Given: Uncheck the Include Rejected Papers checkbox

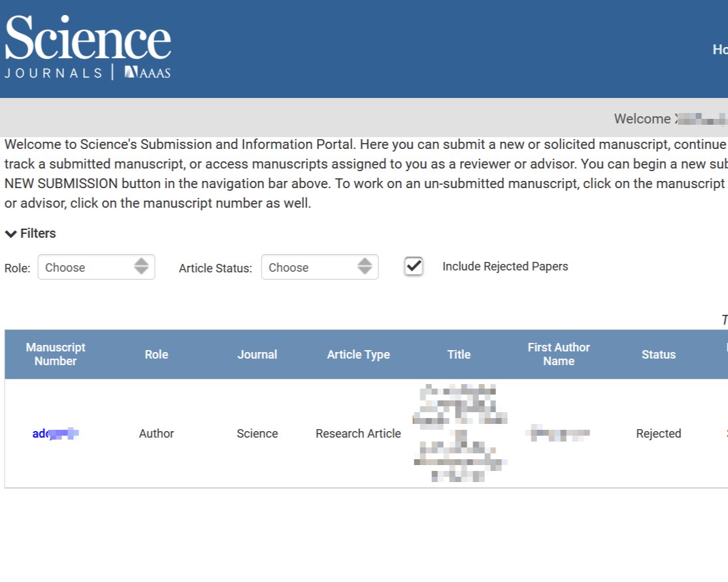Looking at the screenshot, I should pos(413,267).
